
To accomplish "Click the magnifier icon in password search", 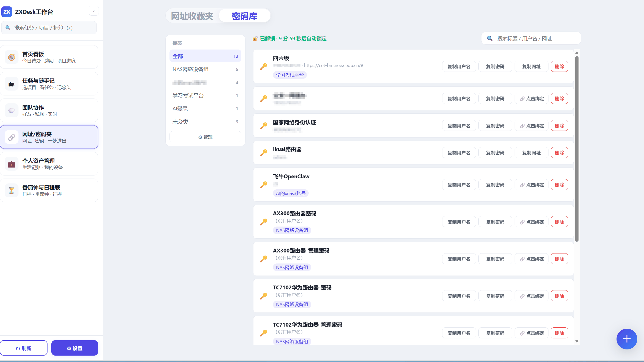I will [x=490, y=38].
